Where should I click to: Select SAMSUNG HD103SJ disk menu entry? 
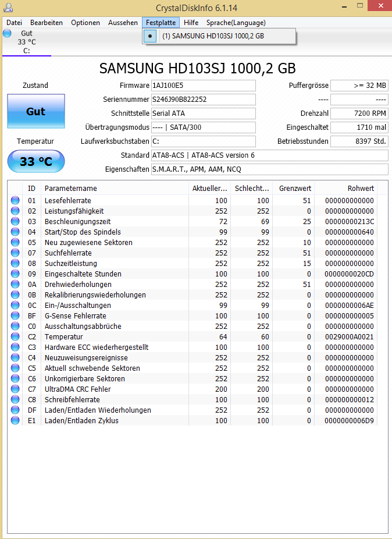[x=219, y=36]
